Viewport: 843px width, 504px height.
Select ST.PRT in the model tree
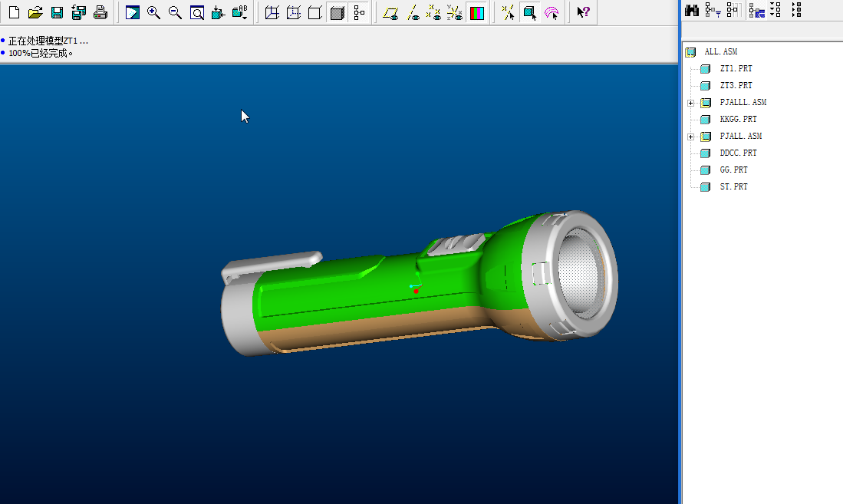click(734, 186)
